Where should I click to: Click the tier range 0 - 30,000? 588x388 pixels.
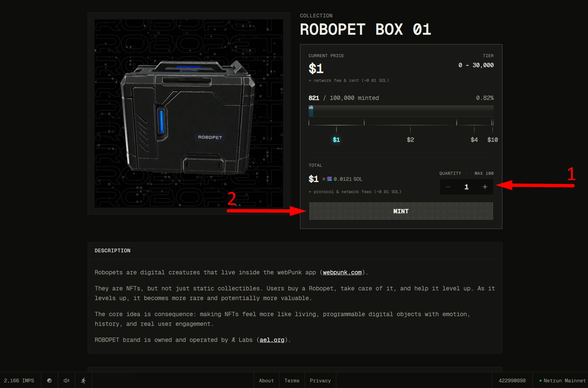476,65
